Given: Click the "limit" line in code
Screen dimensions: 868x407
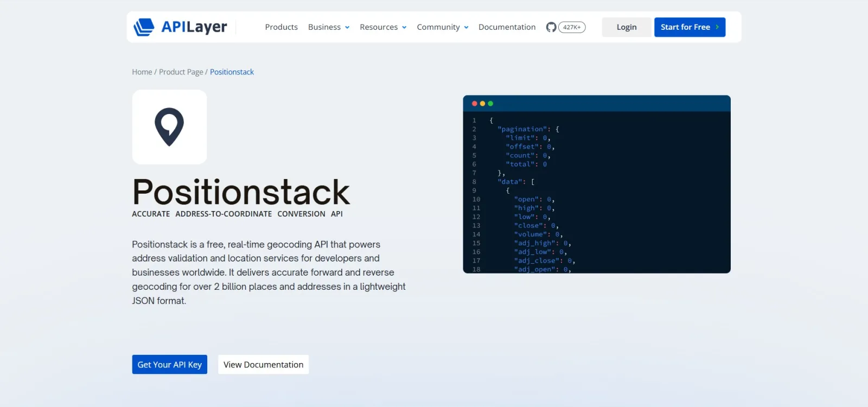Looking at the screenshot, I should coord(528,138).
